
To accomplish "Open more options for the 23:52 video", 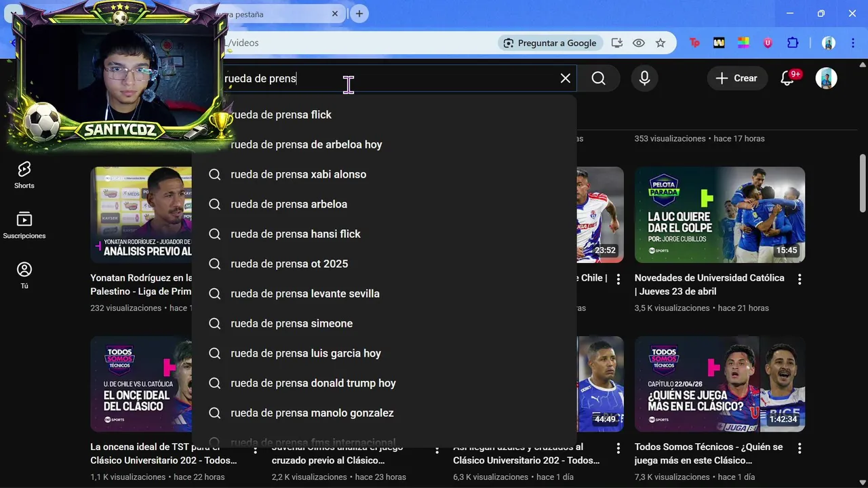I will click(x=618, y=279).
